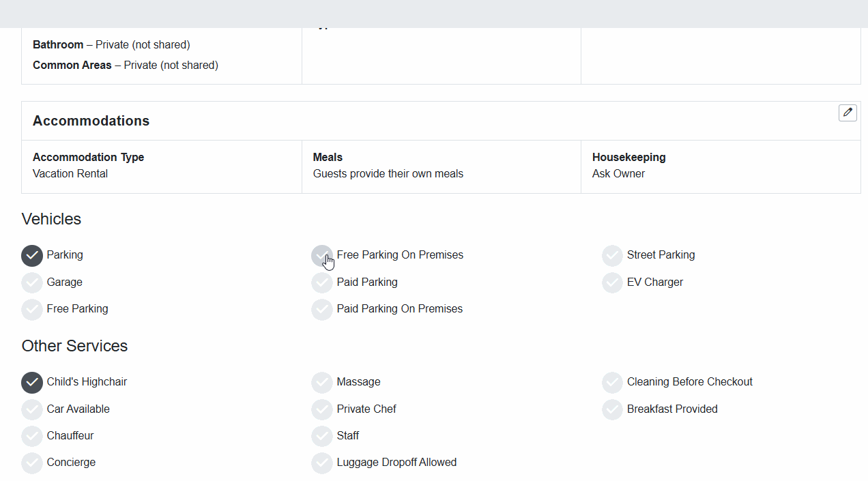Toggle the Free Parking amenity
Viewport: 868px width, 481px height.
[x=31, y=309]
